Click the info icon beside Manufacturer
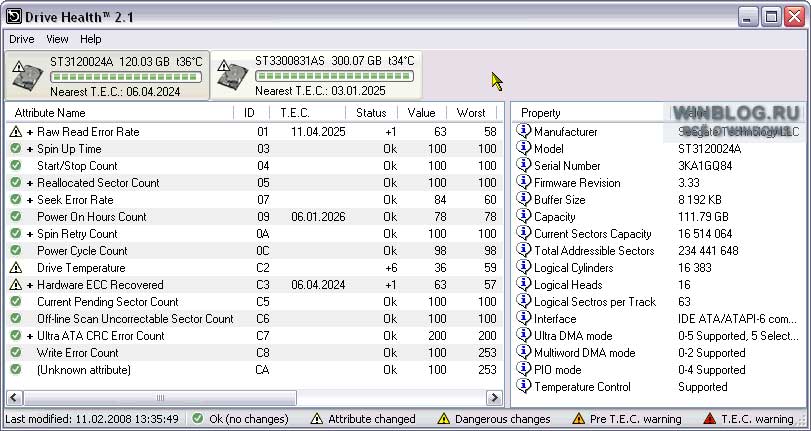The image size is (811, 431). click(523, 131)
